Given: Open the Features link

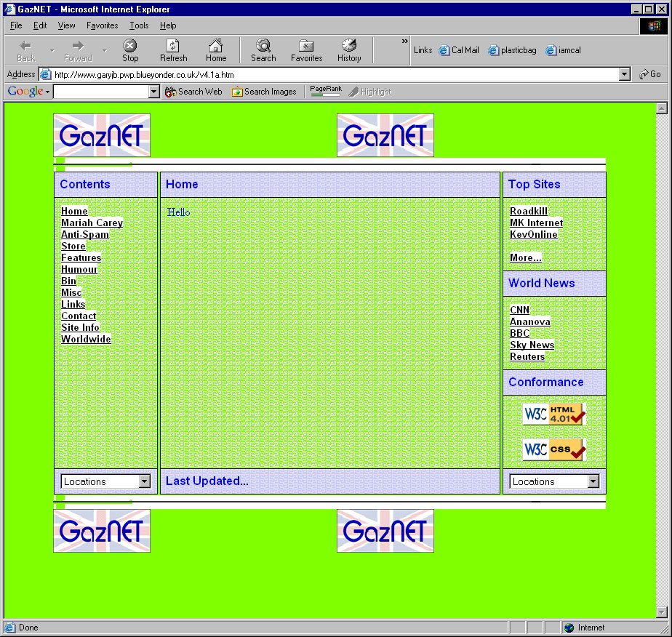Looking at the screenshot, I should (x=81, y=258).
